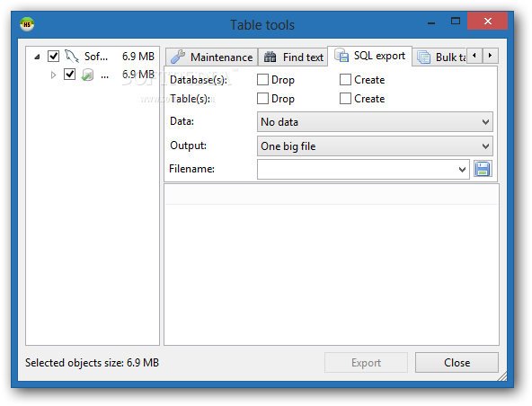Click the window resize grip corner
The height and width of the screenshot is (406, 532).
point(502,375)
